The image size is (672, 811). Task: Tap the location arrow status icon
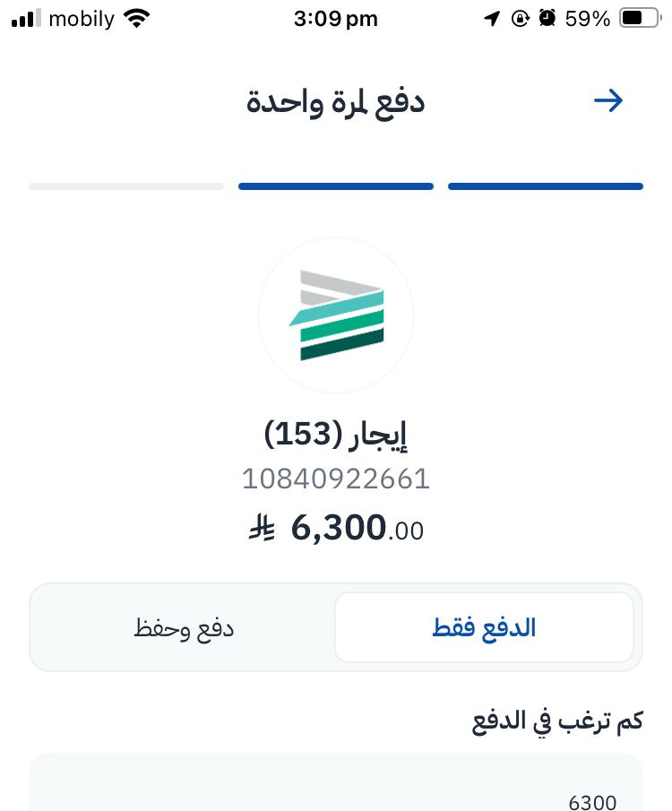491,19
